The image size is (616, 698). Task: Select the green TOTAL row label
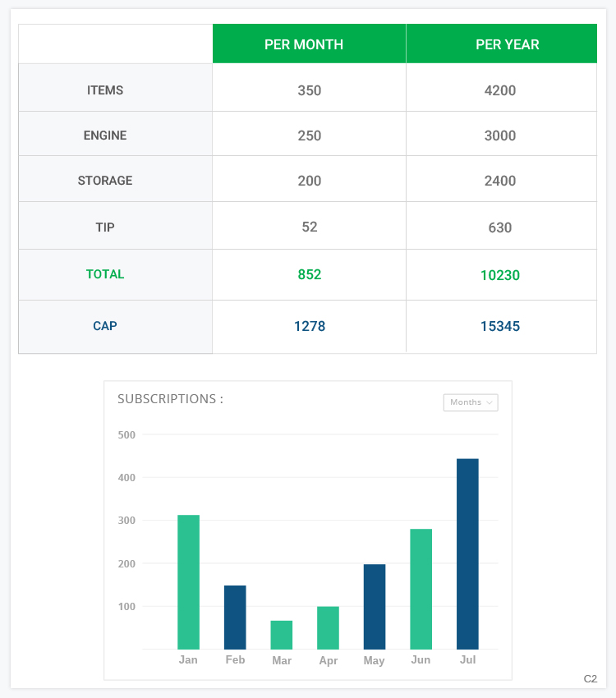[105, 274]
